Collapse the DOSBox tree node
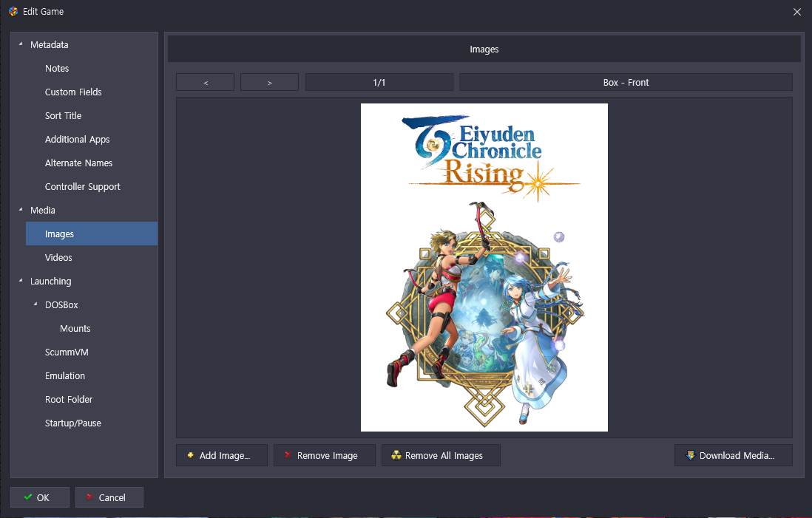 tap(35, 304)
